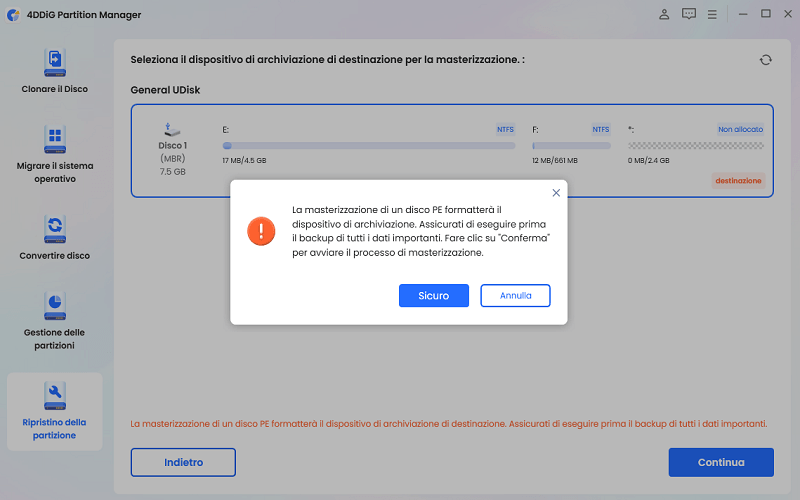Image resolution: width=800 pixels, height=500 pixels.
Task: Open the feedback chat icon
Action: (689, 14)
